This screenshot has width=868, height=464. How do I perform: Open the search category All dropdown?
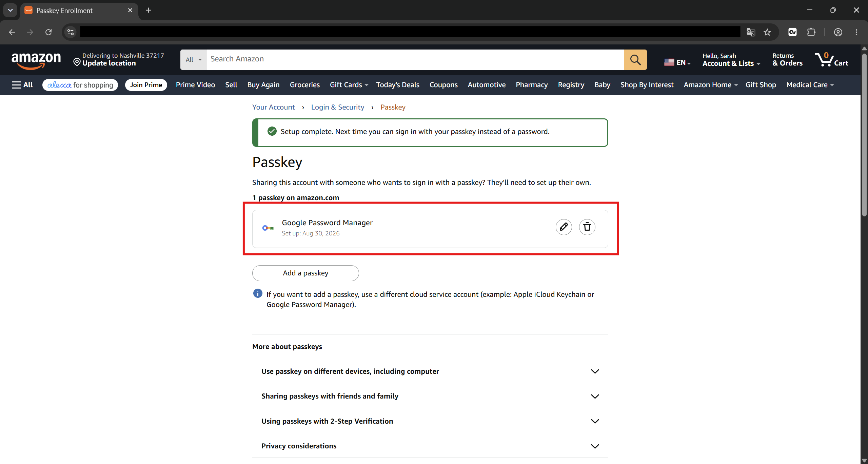pyautogui.click(x=193, y=60)
